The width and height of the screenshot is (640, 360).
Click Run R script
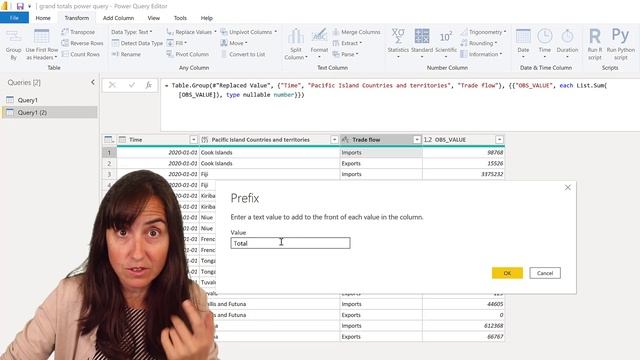[595, 45]
